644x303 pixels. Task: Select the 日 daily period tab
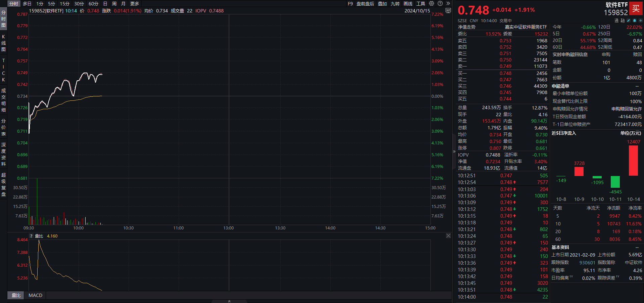click(105, 4)
